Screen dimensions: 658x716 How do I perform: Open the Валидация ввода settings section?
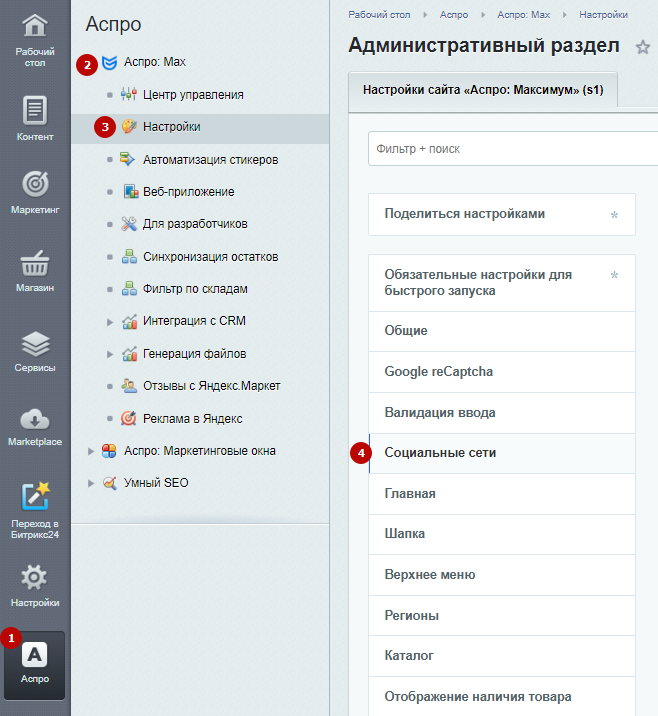502,413
